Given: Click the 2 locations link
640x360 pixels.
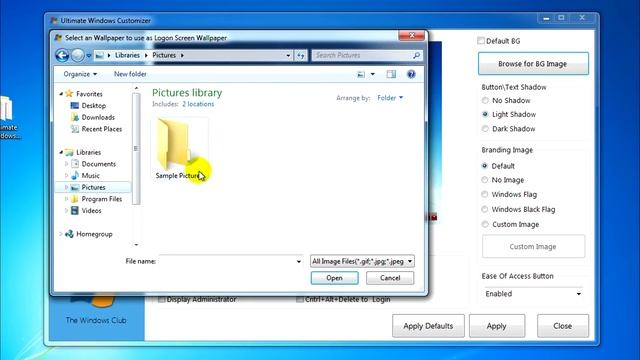Looking at the screenshot, I should pos(198,104).
